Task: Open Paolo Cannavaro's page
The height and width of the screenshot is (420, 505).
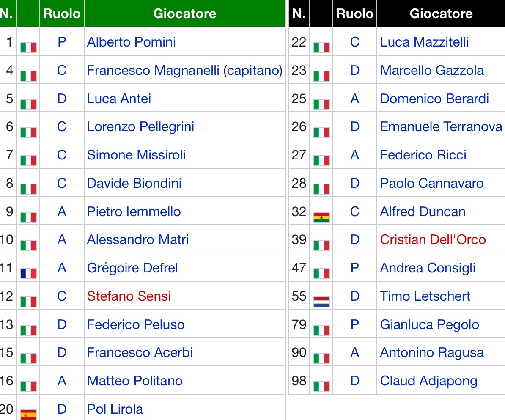Action: point(431,183)
